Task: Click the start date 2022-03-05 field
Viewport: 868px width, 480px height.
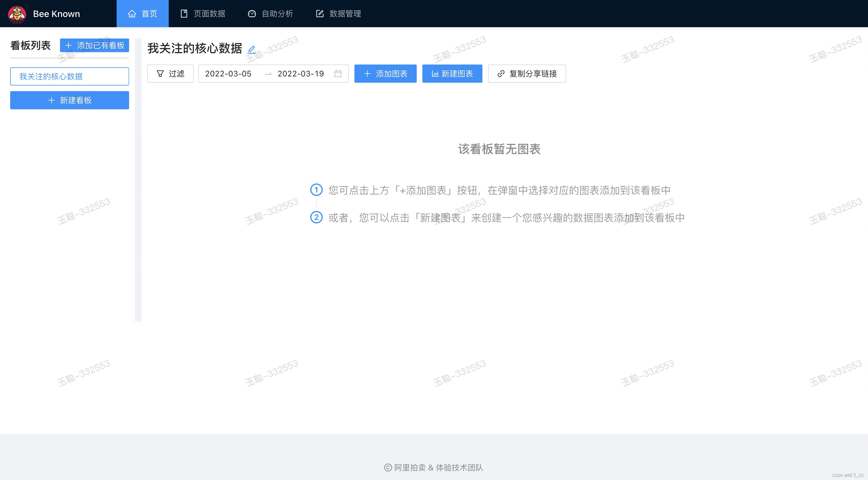Action: (228, 73)
